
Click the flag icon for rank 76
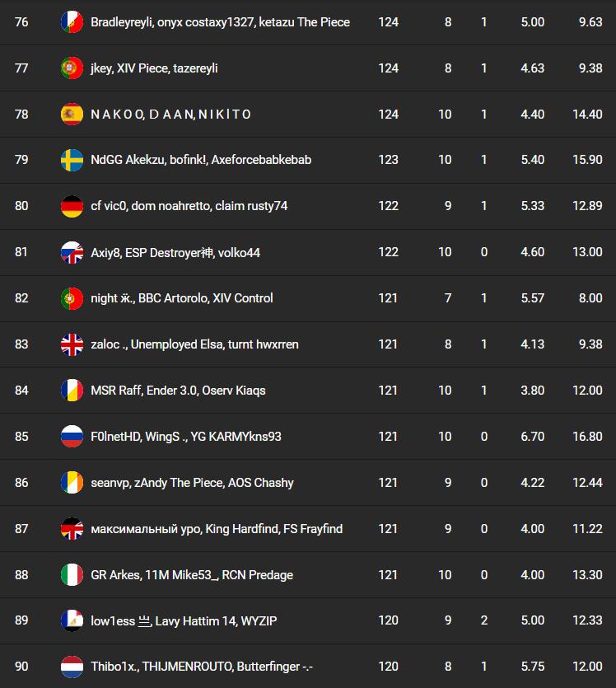72,22
